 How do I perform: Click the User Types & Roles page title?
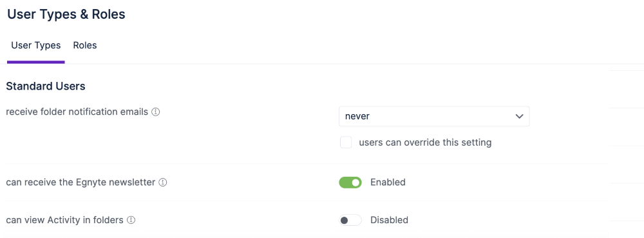(x=66, y=14)
